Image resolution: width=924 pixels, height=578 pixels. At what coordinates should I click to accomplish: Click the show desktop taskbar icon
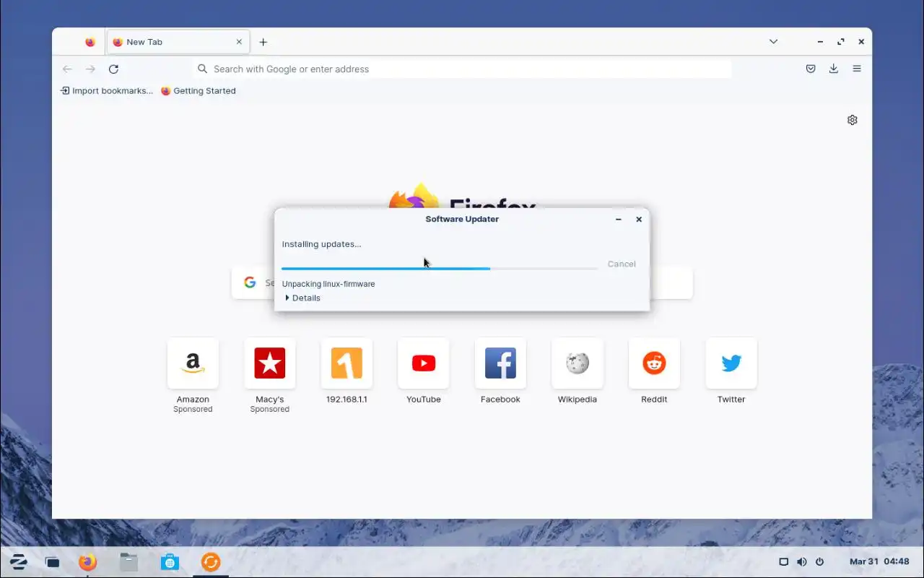(x=52, y=562)
